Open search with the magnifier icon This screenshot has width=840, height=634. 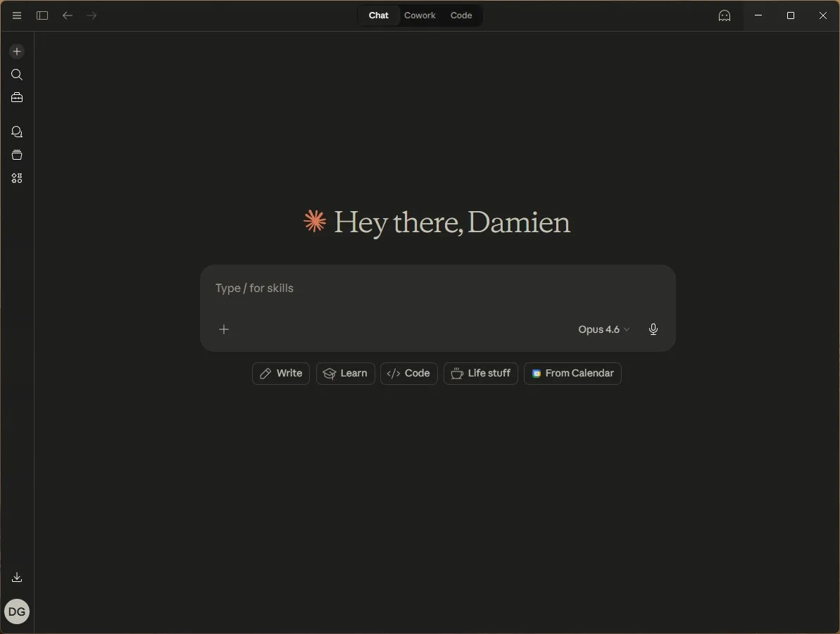(x=17, y=75)
